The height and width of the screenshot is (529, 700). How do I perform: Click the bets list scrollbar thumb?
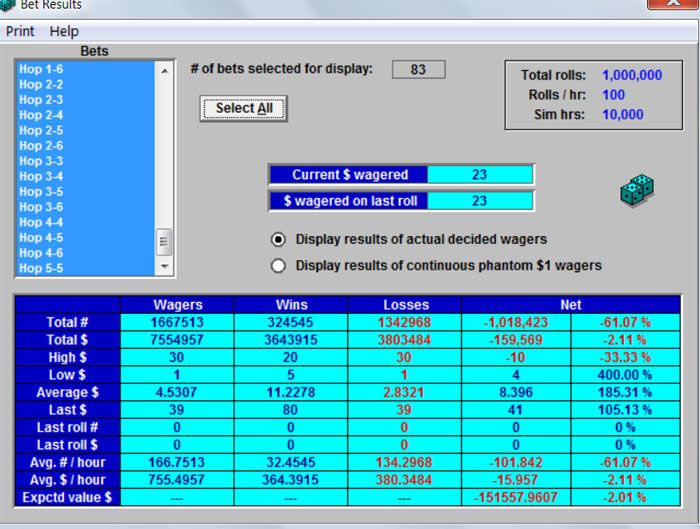pyautogui.click(x=164, y=242)
